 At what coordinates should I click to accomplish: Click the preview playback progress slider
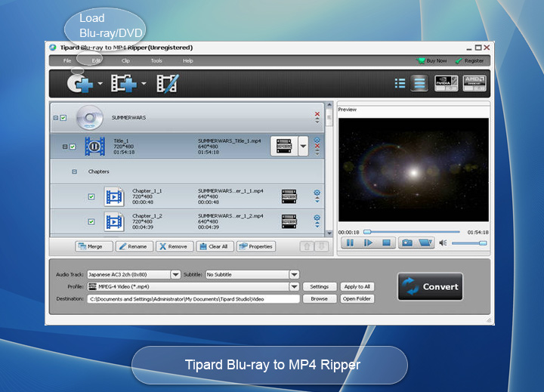coord(412,232)
